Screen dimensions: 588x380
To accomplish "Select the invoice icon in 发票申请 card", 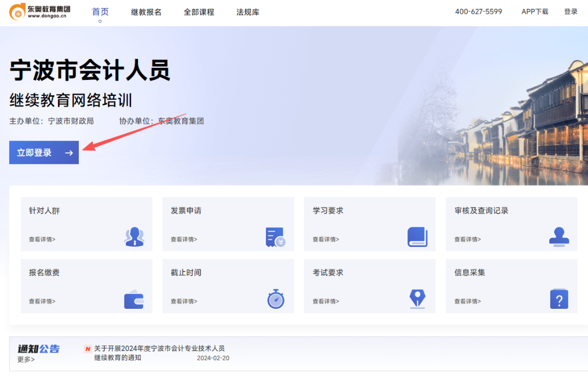I will point(275,237).
